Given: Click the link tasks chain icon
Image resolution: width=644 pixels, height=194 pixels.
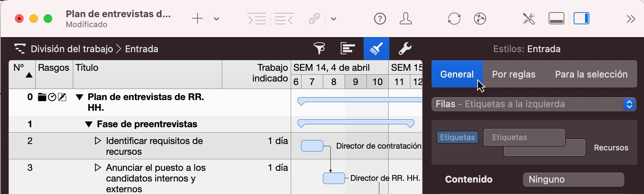Looking at the screenshot, I should tap(314, 19).
